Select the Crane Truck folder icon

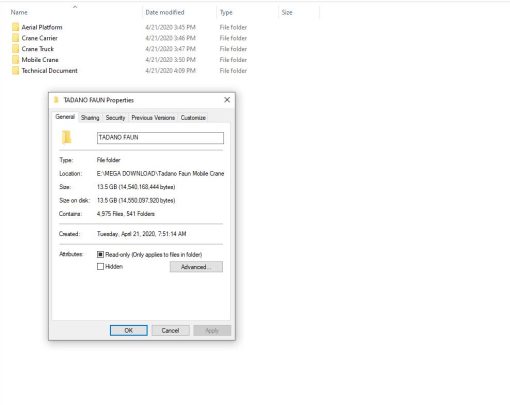tap(15, 49)
